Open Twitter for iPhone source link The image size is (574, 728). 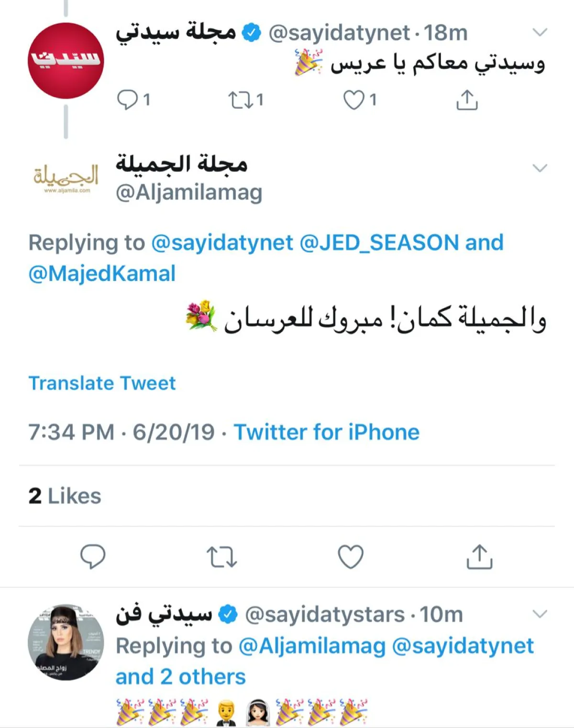326,432
